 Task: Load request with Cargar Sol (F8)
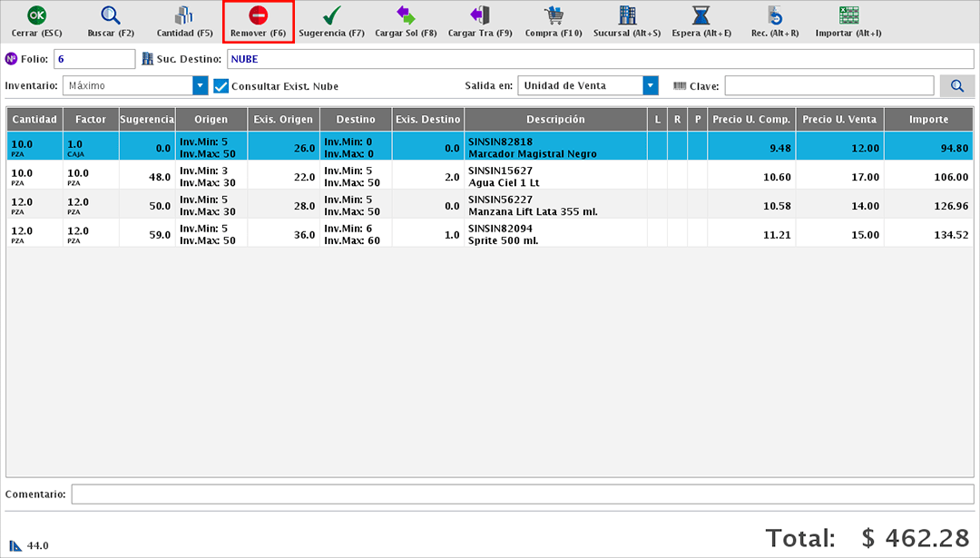406,15
